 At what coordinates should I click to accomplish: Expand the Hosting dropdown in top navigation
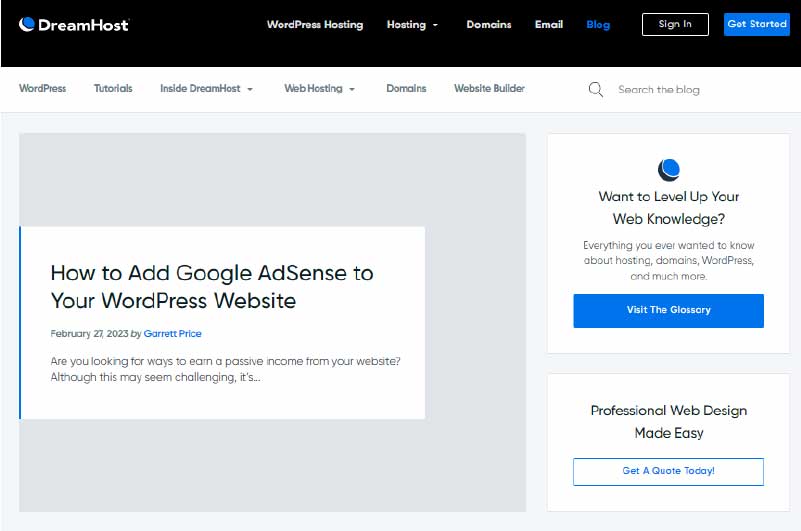coord(412,25)
